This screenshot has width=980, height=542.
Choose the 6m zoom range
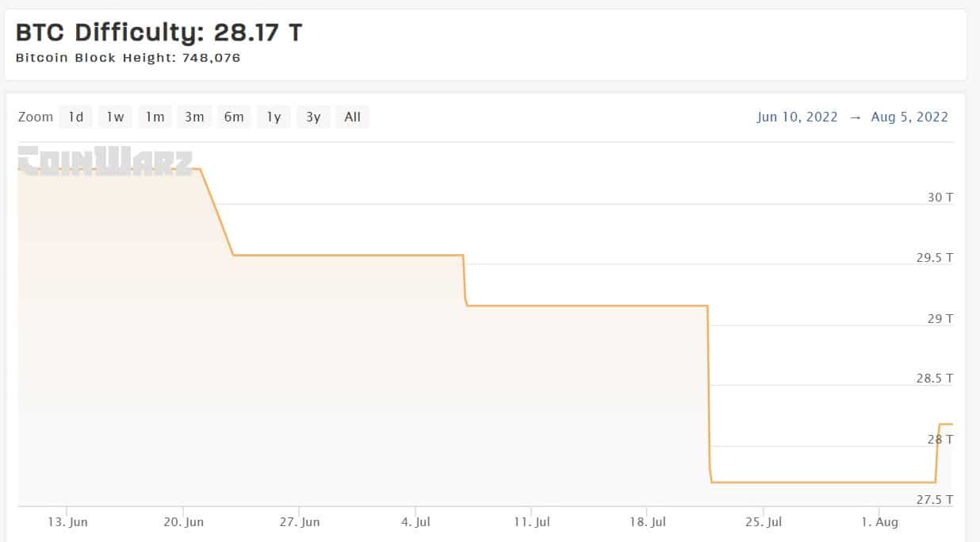pyautogui.click(x=234, y=117)
